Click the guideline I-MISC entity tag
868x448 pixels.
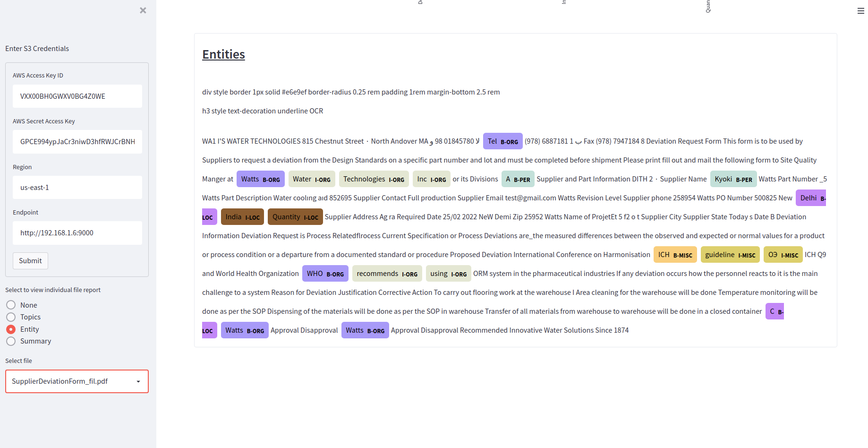[x=730, y=255]
